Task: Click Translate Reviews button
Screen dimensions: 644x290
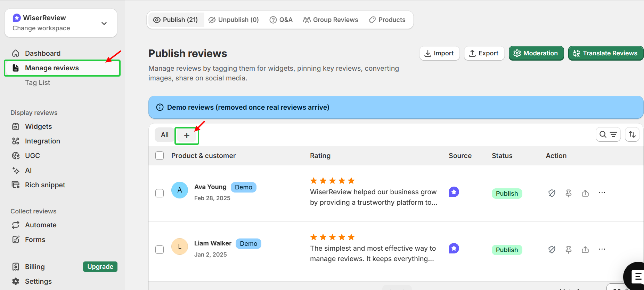Action: 606,53
